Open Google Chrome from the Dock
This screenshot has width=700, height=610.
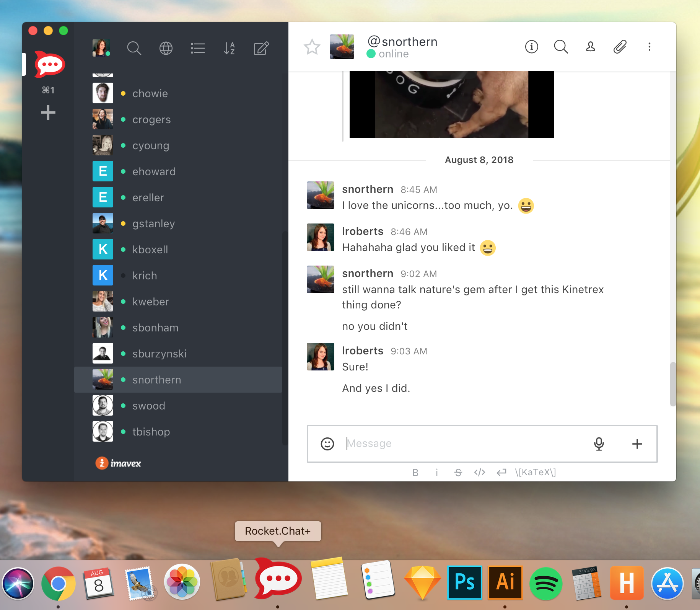tap(58, 584)
